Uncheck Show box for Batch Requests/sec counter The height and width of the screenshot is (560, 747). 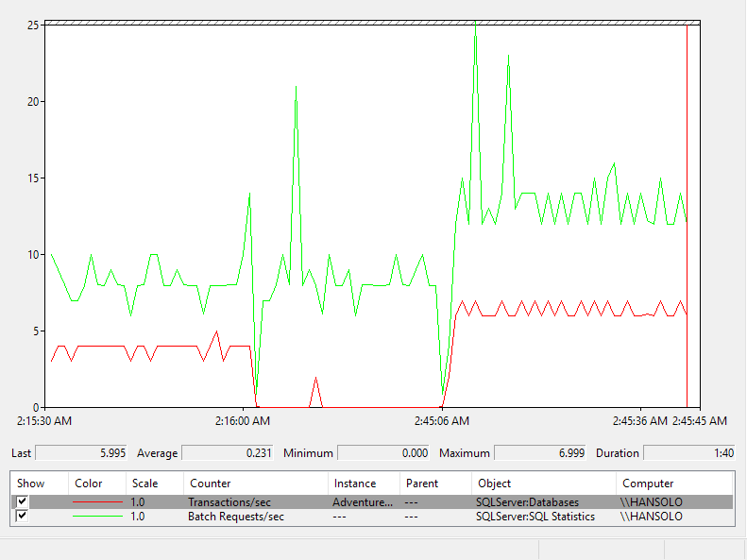tap(22, 517)
